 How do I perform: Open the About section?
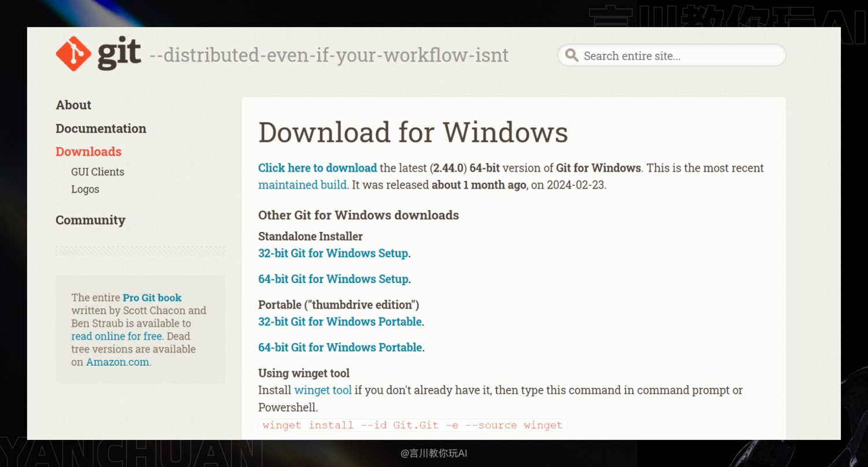pyautogui.click(x=73, y=105)
